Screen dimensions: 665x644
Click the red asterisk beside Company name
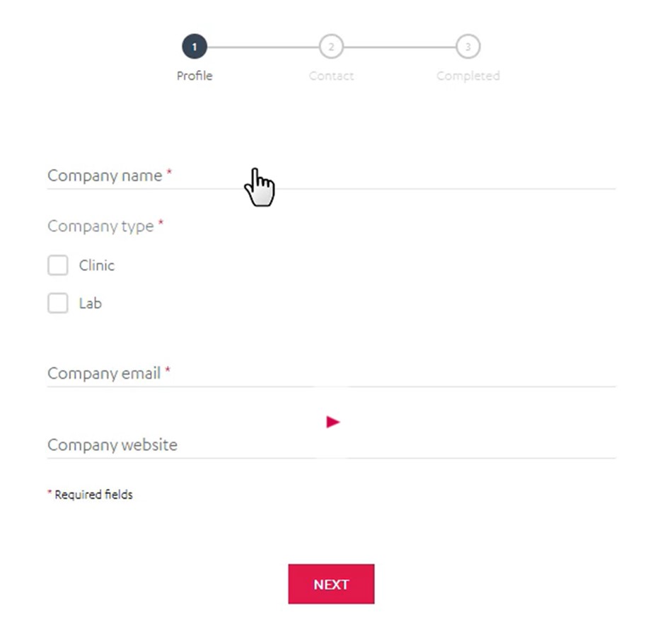[x=169, y=173]
